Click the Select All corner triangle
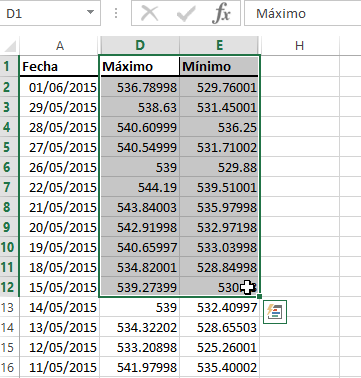 click(x=10, y=46)
